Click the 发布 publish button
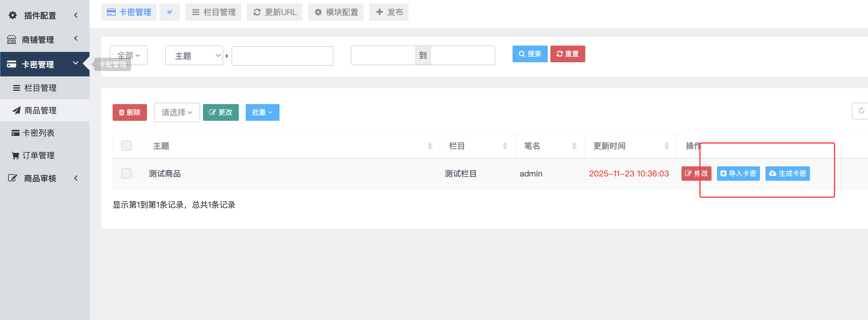The height and width of the screenshot is (320, 868). [389, 12]
